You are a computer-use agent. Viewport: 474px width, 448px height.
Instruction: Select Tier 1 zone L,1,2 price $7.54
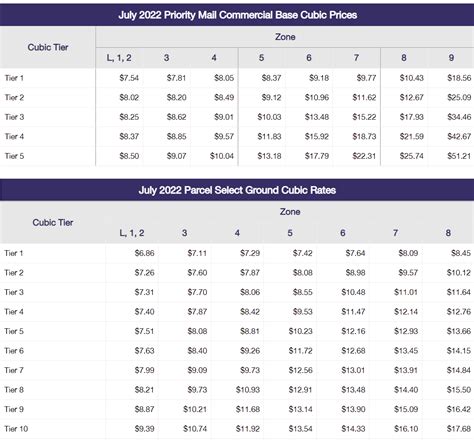tap(129, 78)
